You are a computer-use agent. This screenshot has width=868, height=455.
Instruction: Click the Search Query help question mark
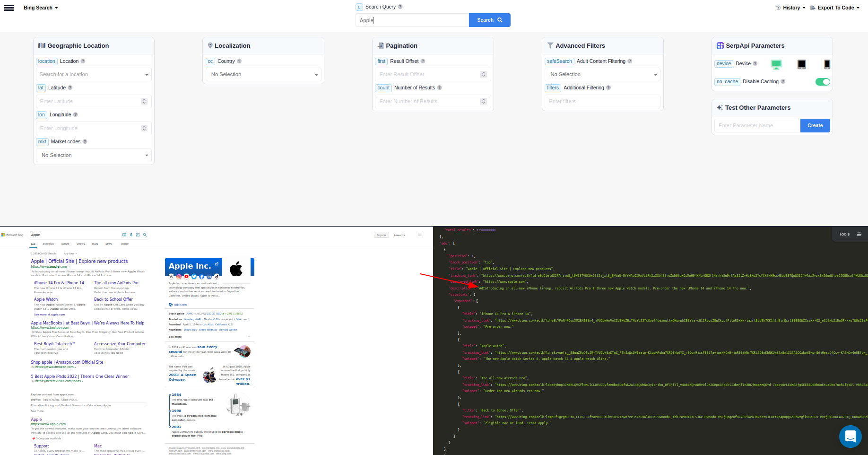click(400, 7)
